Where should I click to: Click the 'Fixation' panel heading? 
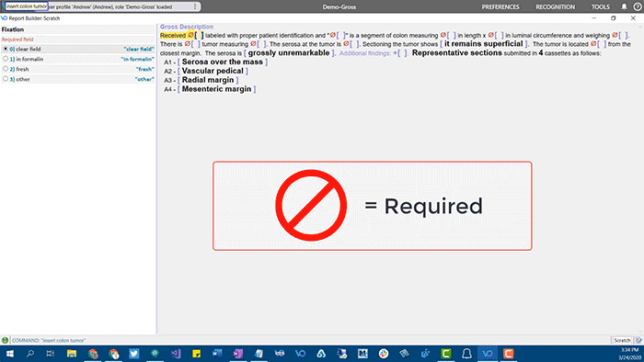tap(13, 29)
